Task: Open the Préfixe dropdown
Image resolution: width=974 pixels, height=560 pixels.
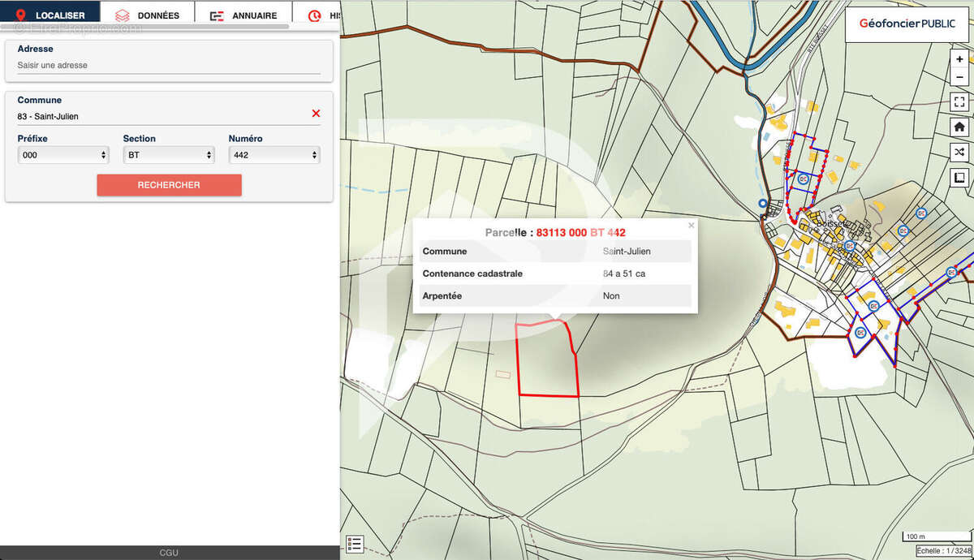Action: (63, 155)
